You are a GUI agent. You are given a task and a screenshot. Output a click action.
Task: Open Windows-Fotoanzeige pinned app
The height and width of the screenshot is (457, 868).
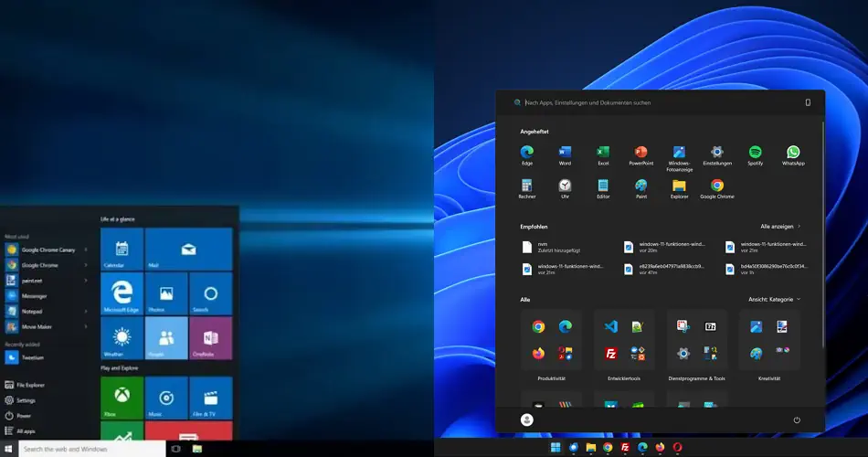point(679,158)
